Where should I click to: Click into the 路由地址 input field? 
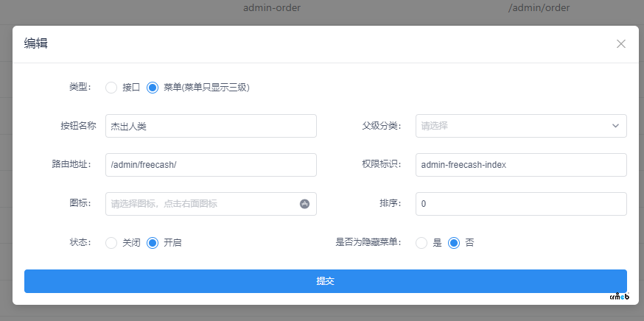211,165
